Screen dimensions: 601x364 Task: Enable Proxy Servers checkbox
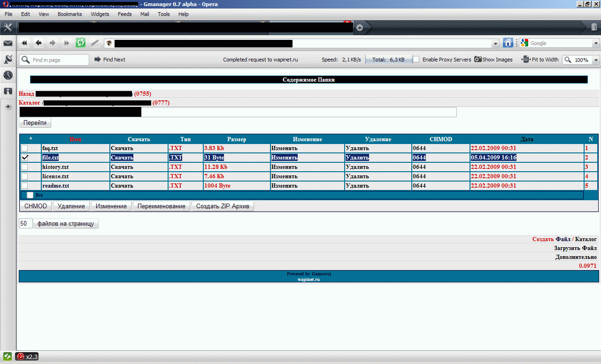point(416,60)
